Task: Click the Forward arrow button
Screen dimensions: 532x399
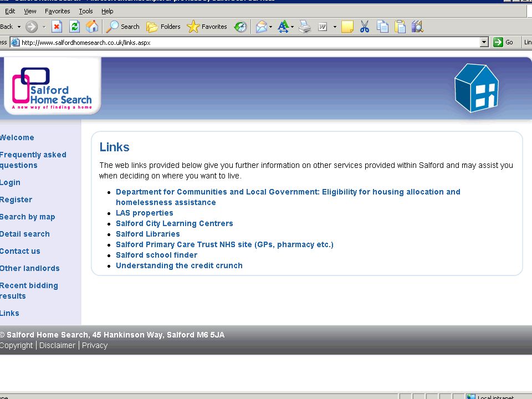Action: (32, 27)
